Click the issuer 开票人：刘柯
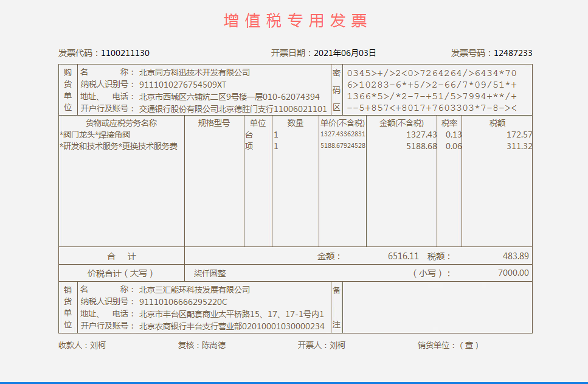 click(322, 345)
